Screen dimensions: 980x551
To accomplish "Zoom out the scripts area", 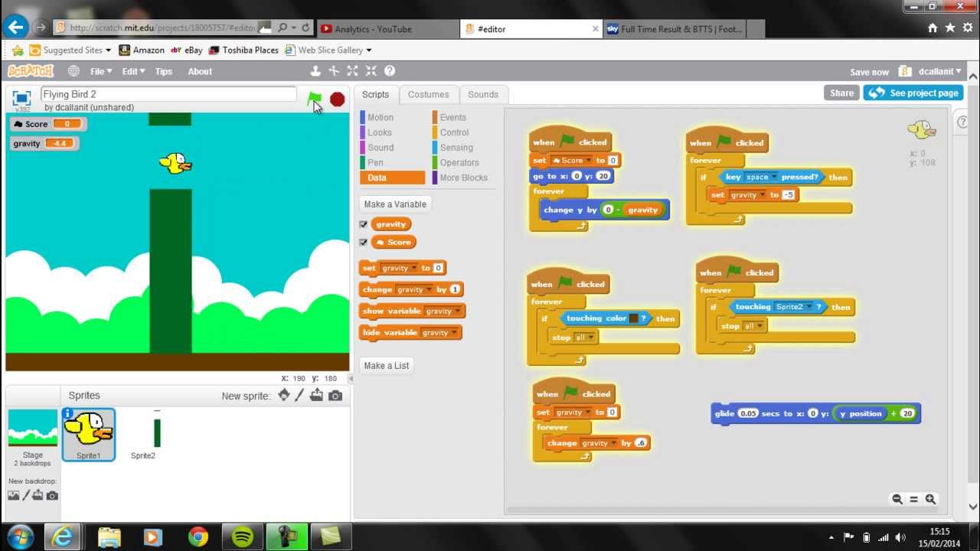I will [897, 499].
